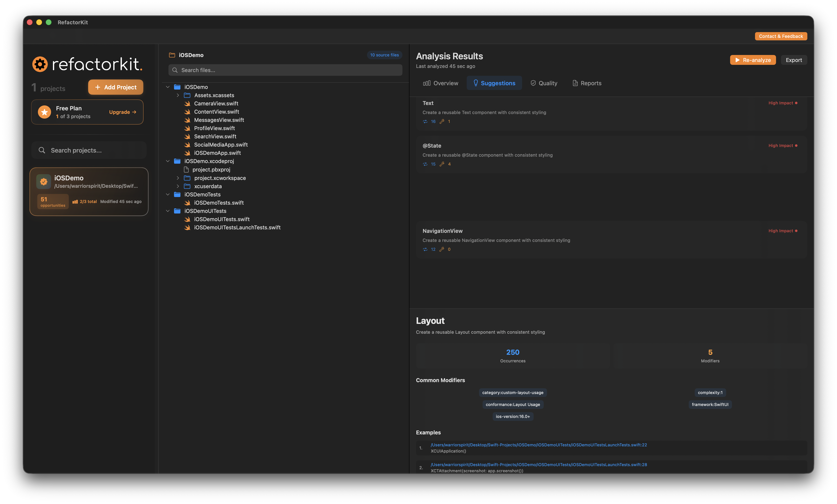Click the Export button
Screen dimensions: 837x504
coord(794,60)
